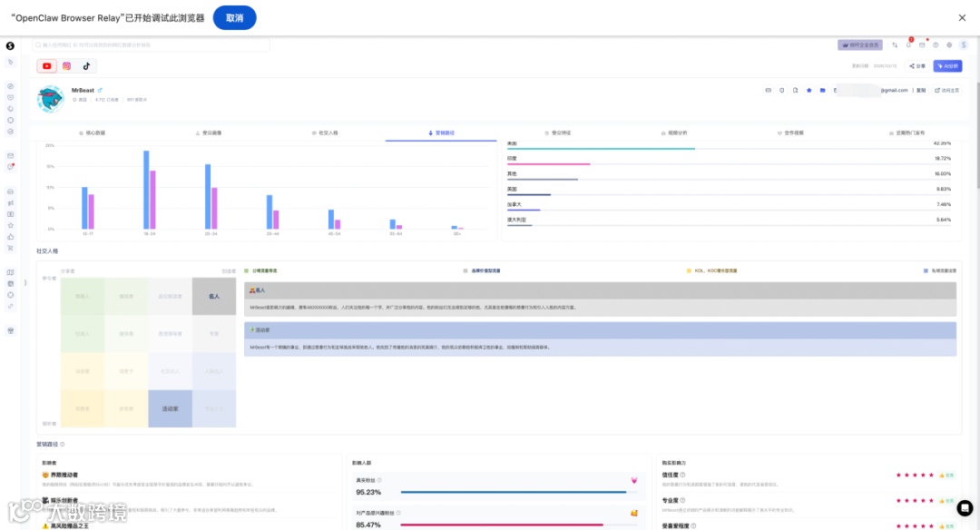The height and width of the screenshot is (530, 980).
Task: Click the 活动家 blue description header
Action: [x=600, y=330]
